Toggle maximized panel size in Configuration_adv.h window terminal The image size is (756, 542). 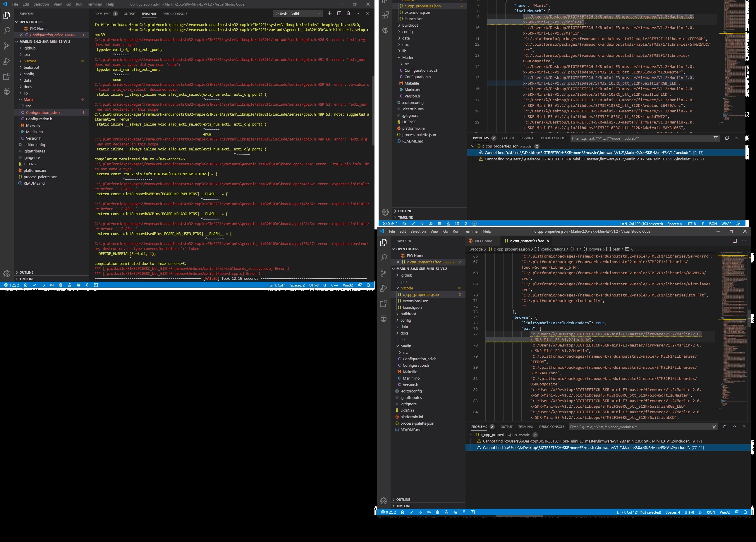(x=358, y=14)
